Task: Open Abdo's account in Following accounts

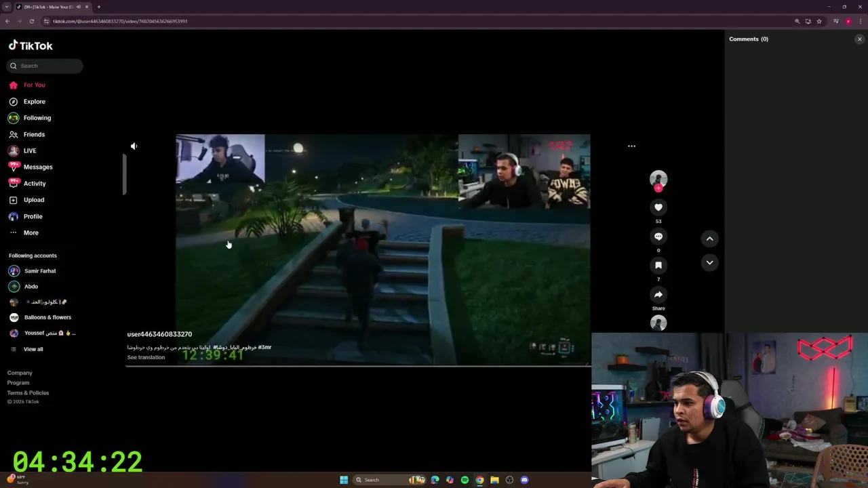Action: tap(24, 287)
